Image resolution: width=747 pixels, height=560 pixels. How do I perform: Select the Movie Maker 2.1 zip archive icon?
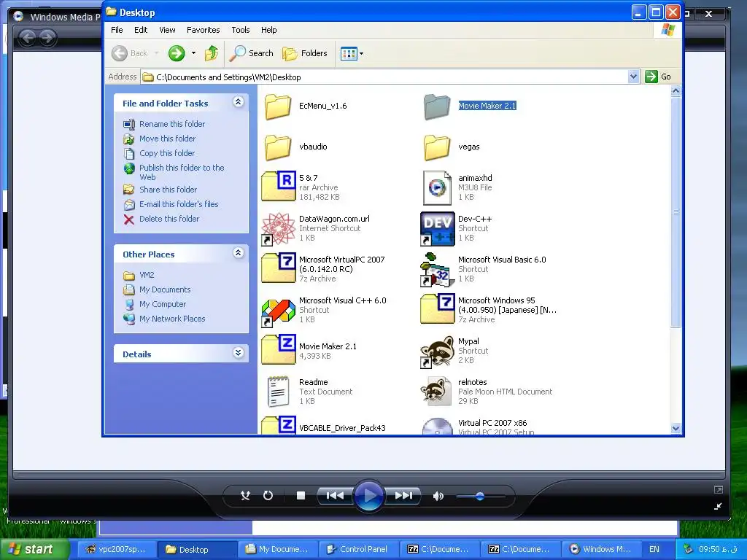[278, 349]
